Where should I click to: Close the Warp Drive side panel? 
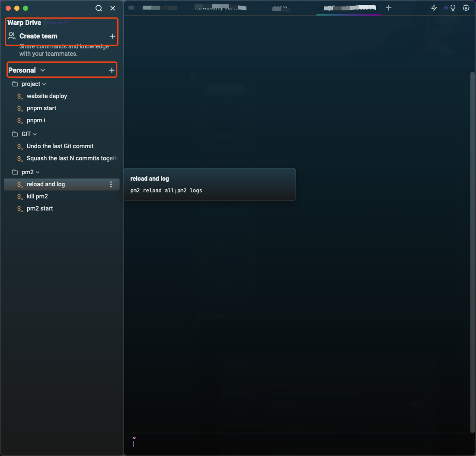pos(113,8)
